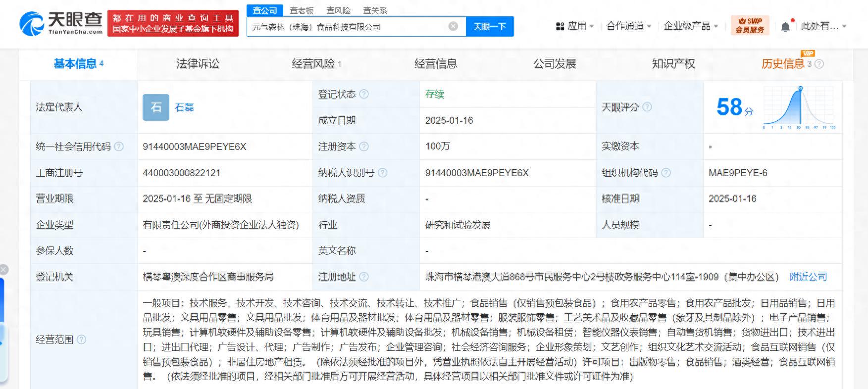The image size is (868, 389).
Task: Select credit code 91440003MAE9PEYE6X under 统一社会信用代码
Action: tap(194, 146)
